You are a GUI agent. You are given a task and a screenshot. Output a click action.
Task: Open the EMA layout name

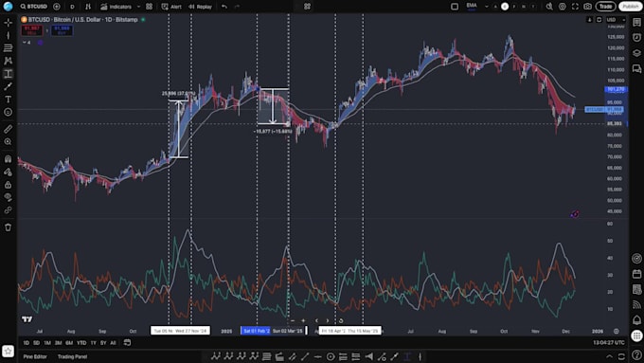pos(472,6)
